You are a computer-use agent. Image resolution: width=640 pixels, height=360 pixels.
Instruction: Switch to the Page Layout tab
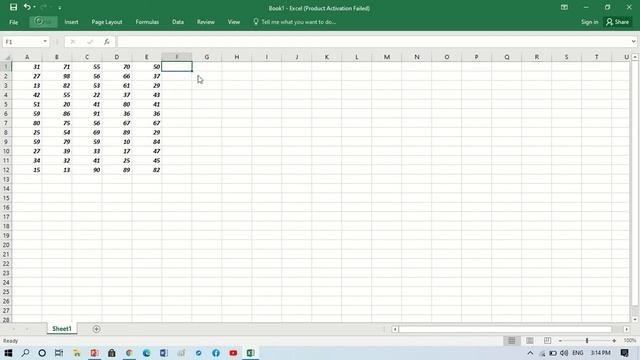pyautogui.click(x=107, y=22)
